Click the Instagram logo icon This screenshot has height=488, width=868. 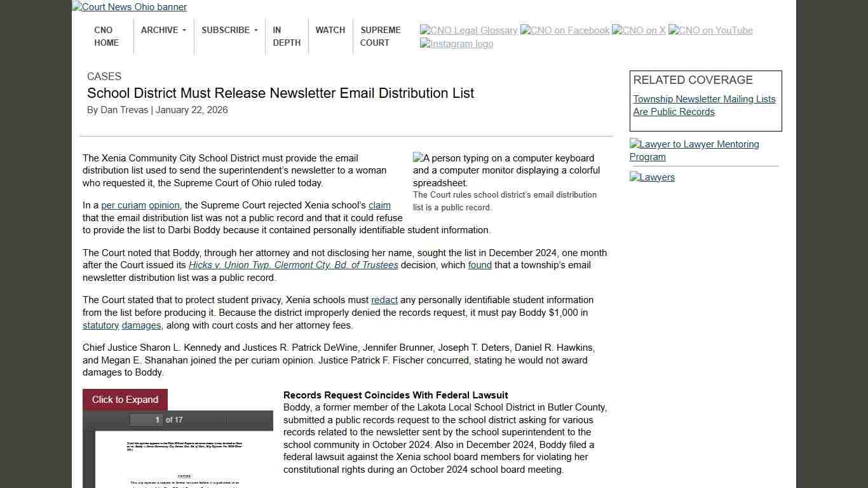tap(456, 43)
